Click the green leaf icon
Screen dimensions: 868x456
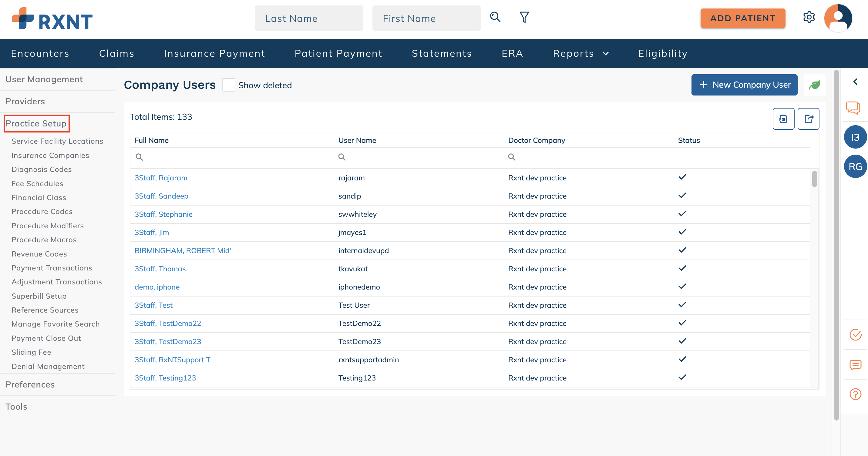[814, 85]
